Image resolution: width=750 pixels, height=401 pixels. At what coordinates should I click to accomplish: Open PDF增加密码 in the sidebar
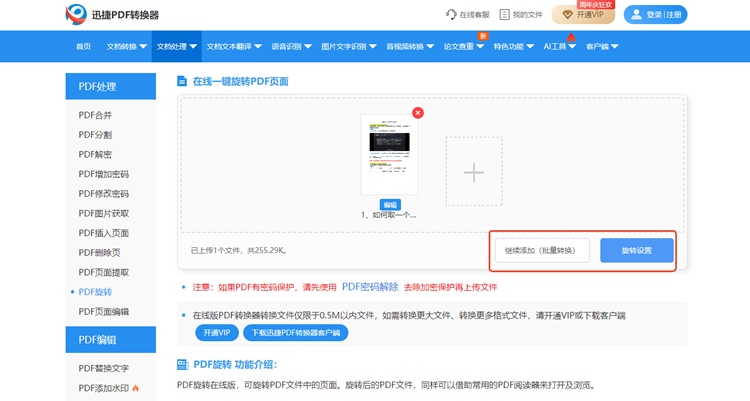click(x=104, y=174)
